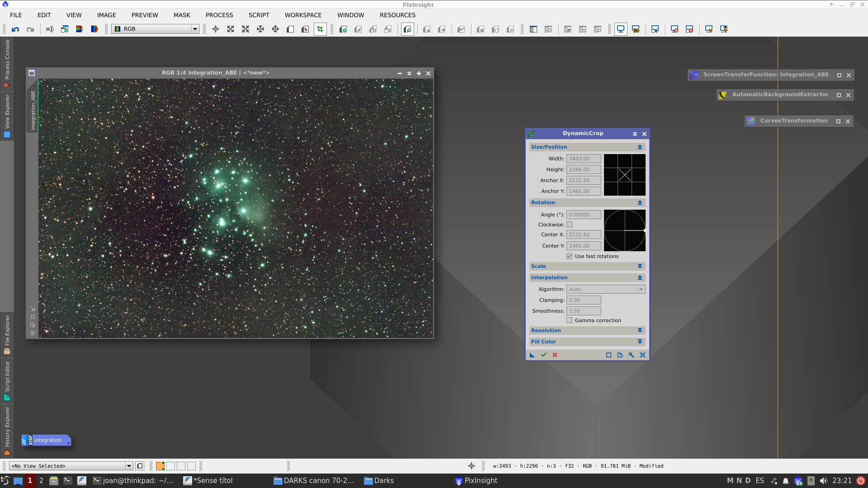The width and height of the screenshot is (868, 488).
Task: Click the orange swatch in the bottom status bar
Action: [x=160, y=466]
